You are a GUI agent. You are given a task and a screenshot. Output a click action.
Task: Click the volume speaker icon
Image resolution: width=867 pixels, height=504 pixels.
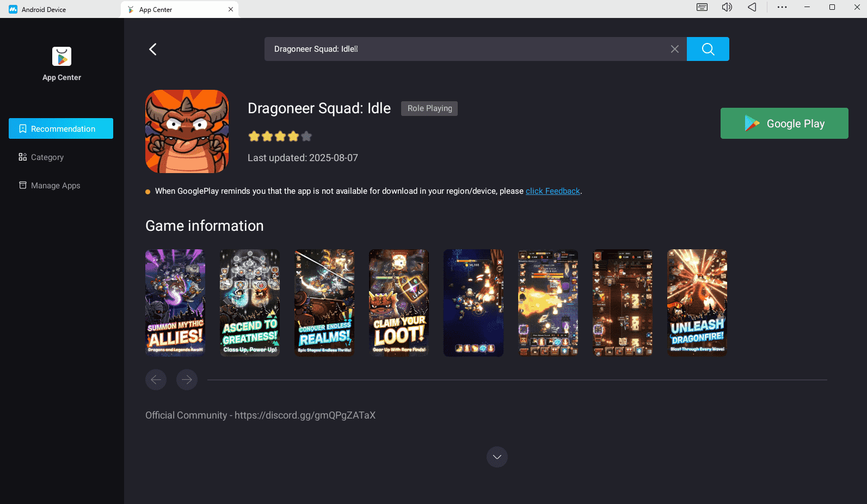click(727, 8)
